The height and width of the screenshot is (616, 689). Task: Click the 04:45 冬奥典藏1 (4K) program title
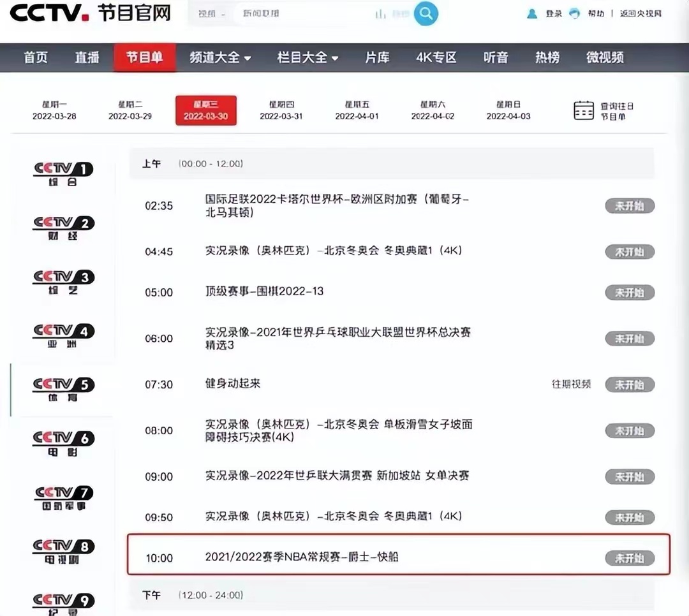(x=334, y=251)
